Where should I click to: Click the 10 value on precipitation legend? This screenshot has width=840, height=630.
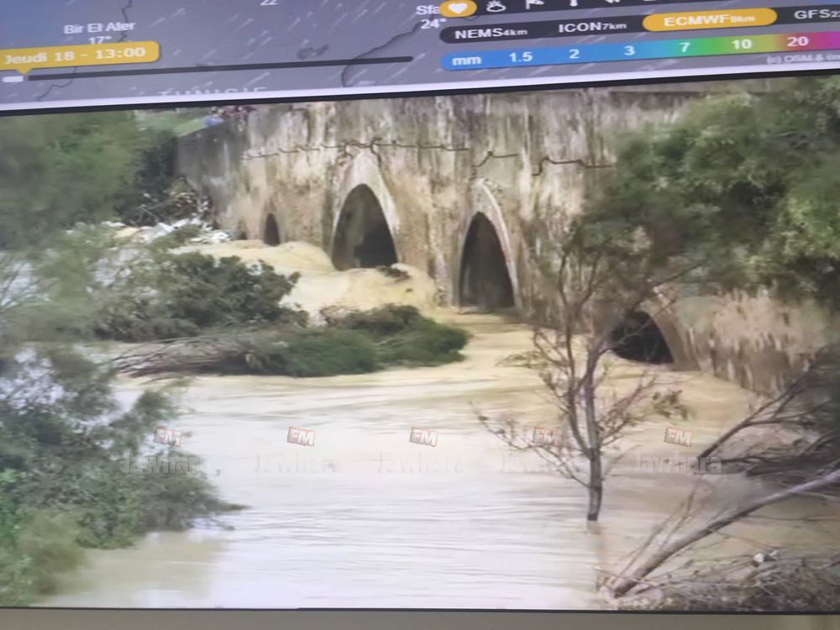coord(740,45)
